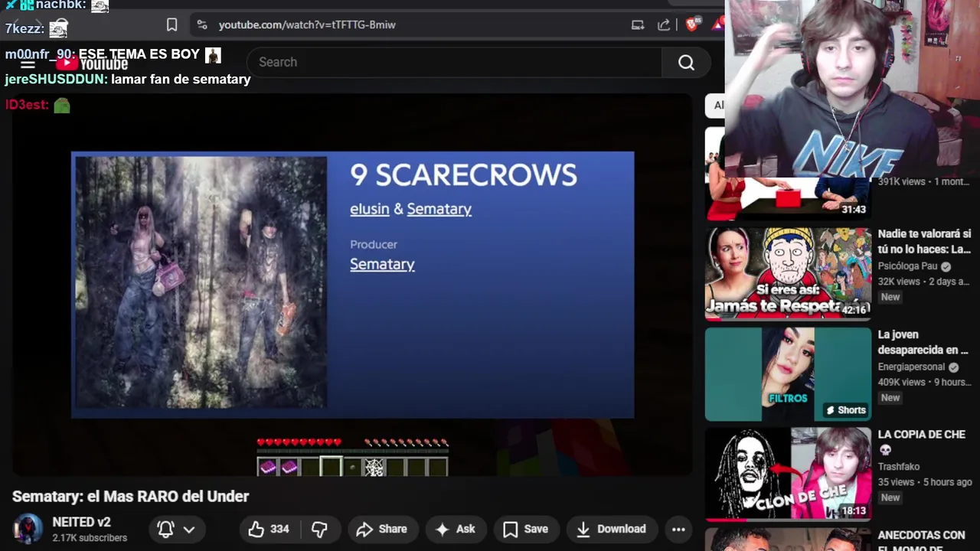
Task: Go to YouTube home via logo
Action: 92,64
